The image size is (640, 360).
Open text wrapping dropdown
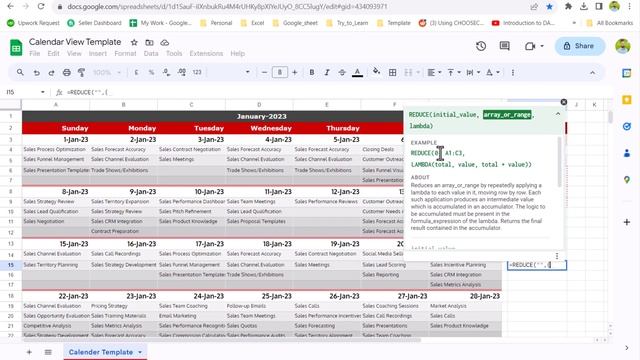click(473, 72)
